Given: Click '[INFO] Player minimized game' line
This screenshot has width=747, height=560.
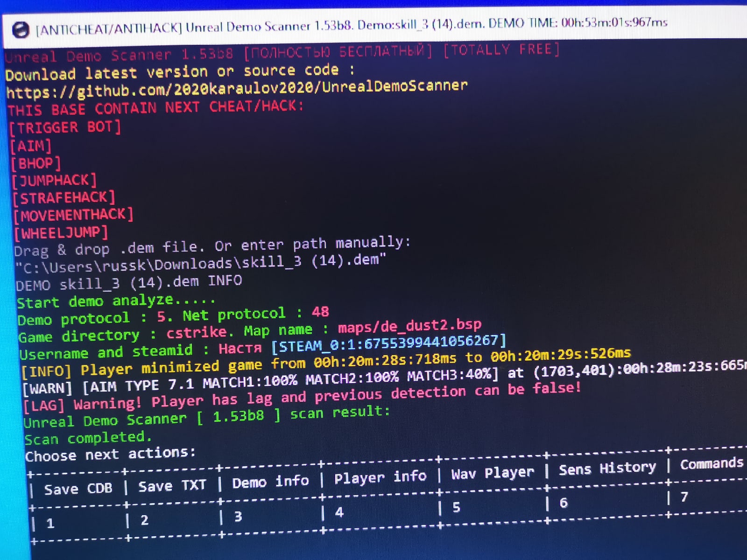Looking at the screenshot, I should 326,362.
